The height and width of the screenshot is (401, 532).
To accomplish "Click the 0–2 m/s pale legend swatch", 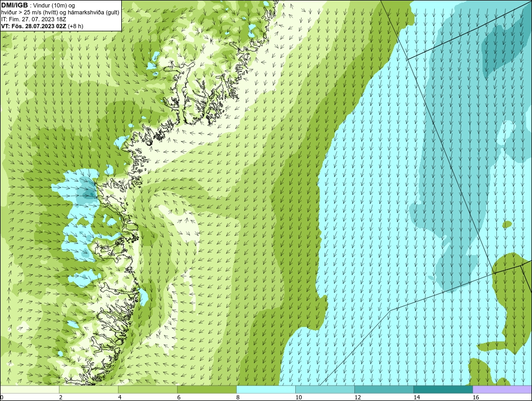I will [x=30, y=389].
